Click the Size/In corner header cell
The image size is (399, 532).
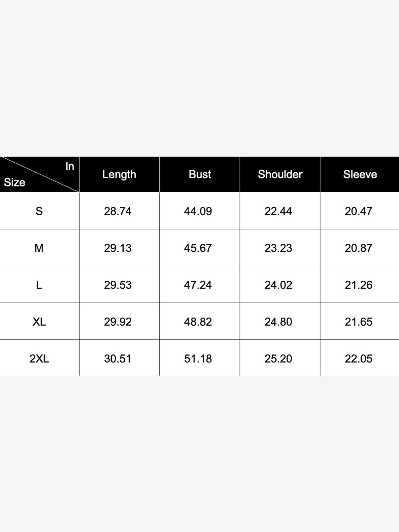(40, 174)
